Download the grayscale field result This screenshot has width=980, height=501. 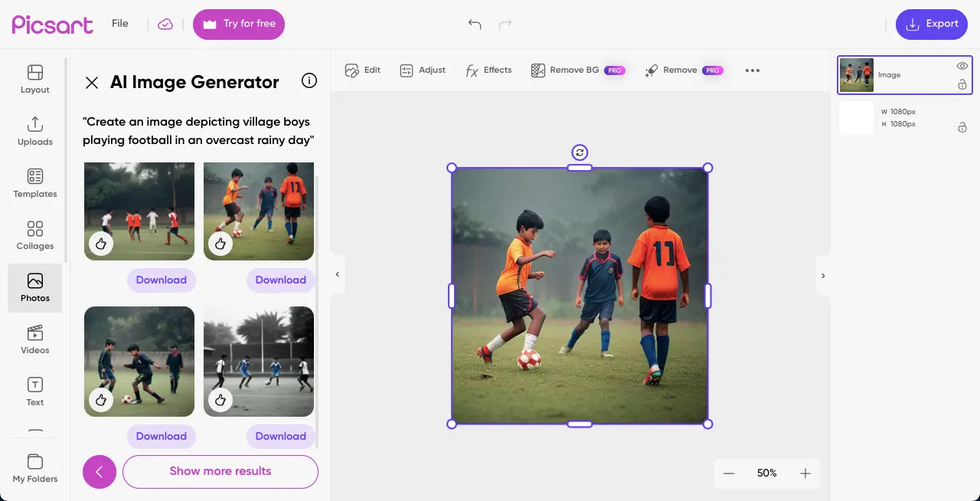[x=281, y=437]
